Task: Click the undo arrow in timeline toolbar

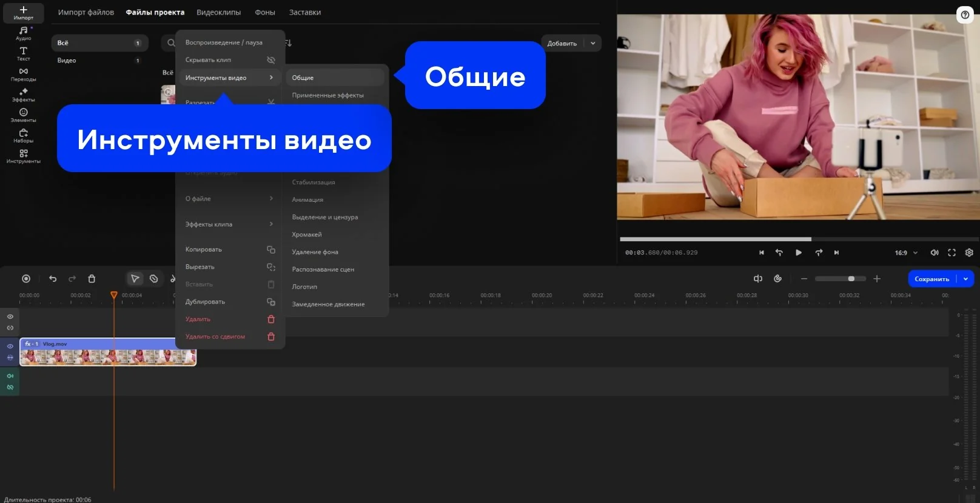Action: coord(53,279)
